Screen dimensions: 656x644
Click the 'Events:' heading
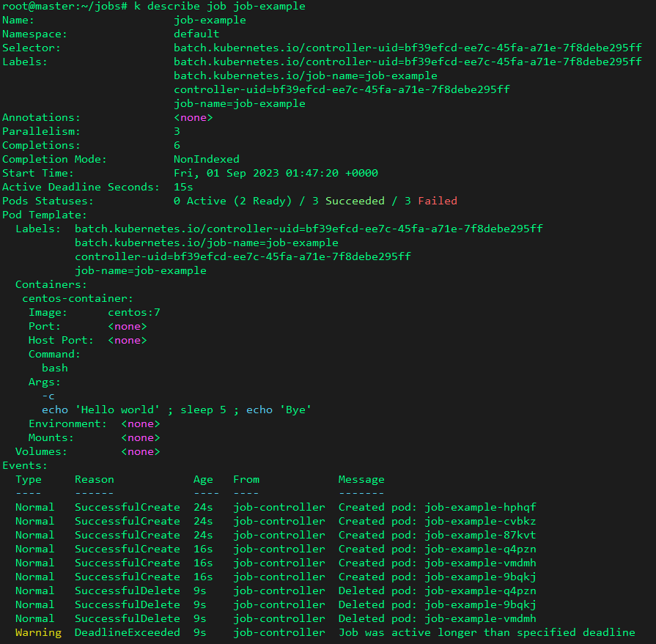[25, 465]
